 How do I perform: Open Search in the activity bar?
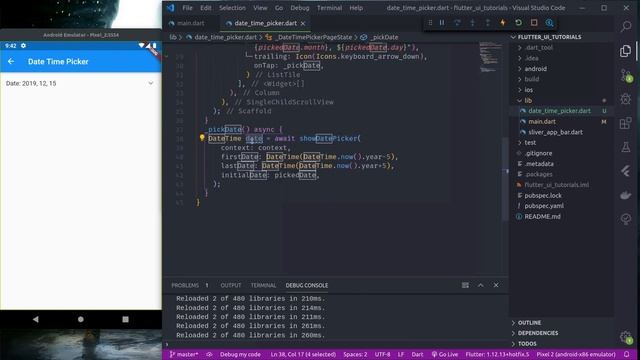(626, 27)
